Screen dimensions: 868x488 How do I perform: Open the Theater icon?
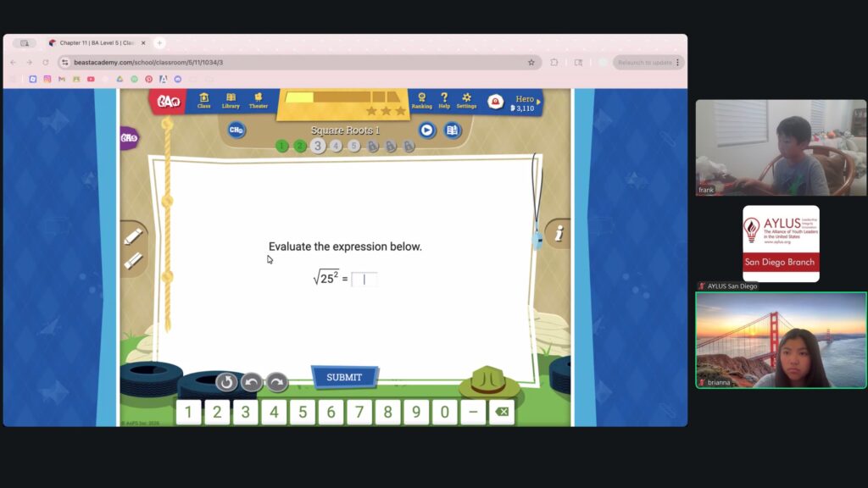click(x=259, y=101)
